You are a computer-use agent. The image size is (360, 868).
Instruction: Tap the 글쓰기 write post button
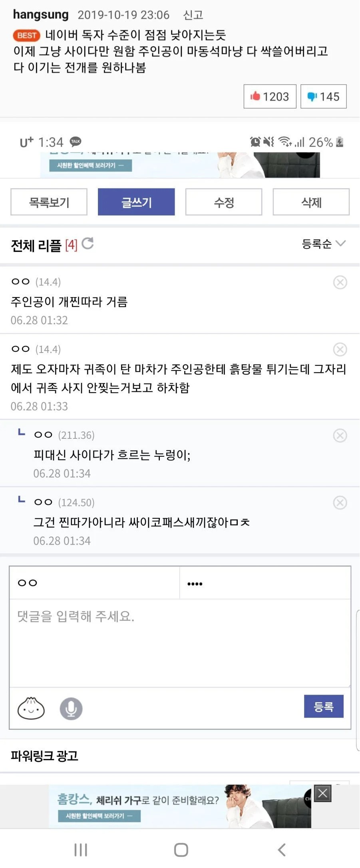(136, 202)
